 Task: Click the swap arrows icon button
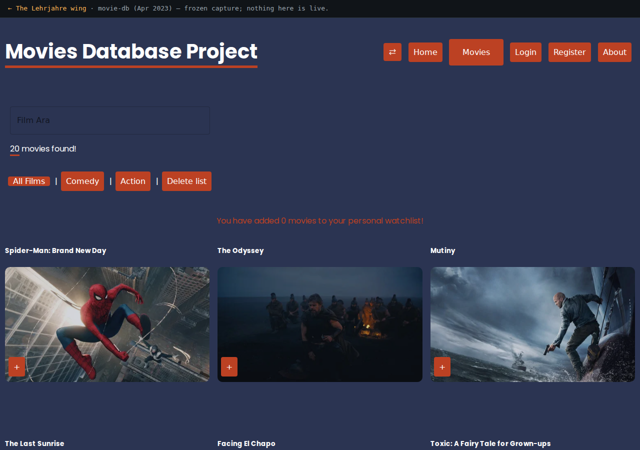tap(392, 52)
